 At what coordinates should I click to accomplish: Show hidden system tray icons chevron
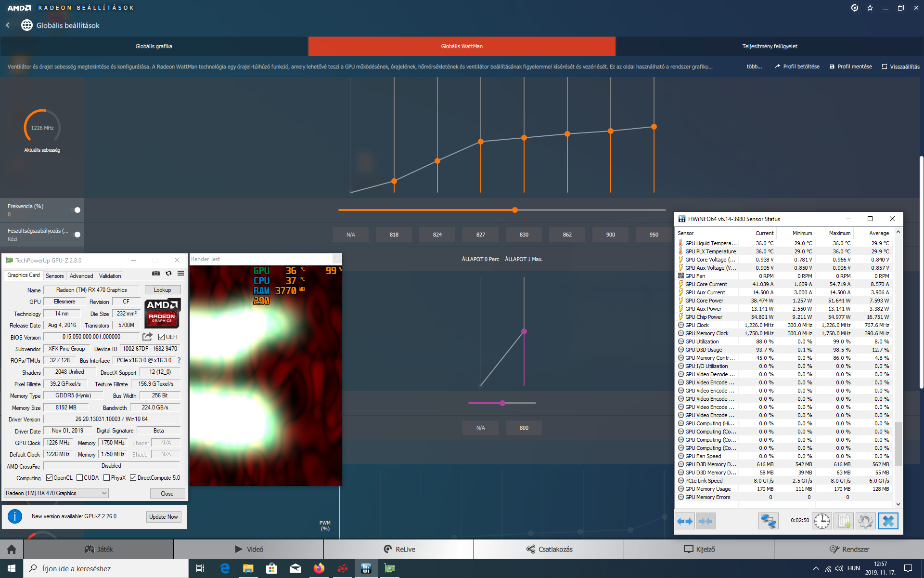coord(816,568)
